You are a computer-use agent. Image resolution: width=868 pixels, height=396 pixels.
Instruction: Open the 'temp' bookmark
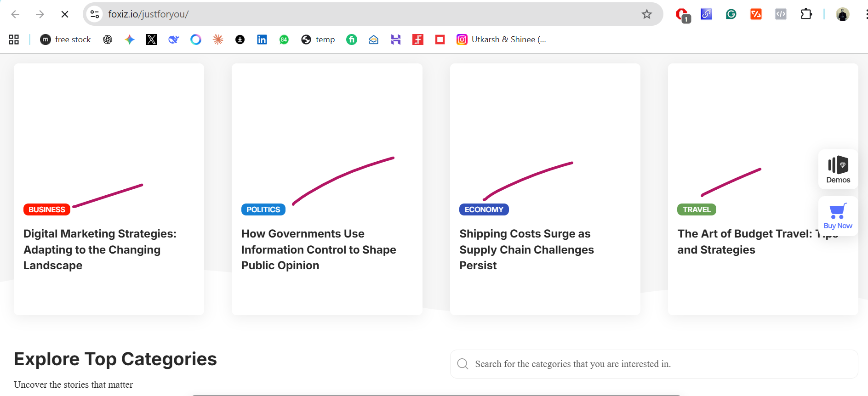(318, 40)
